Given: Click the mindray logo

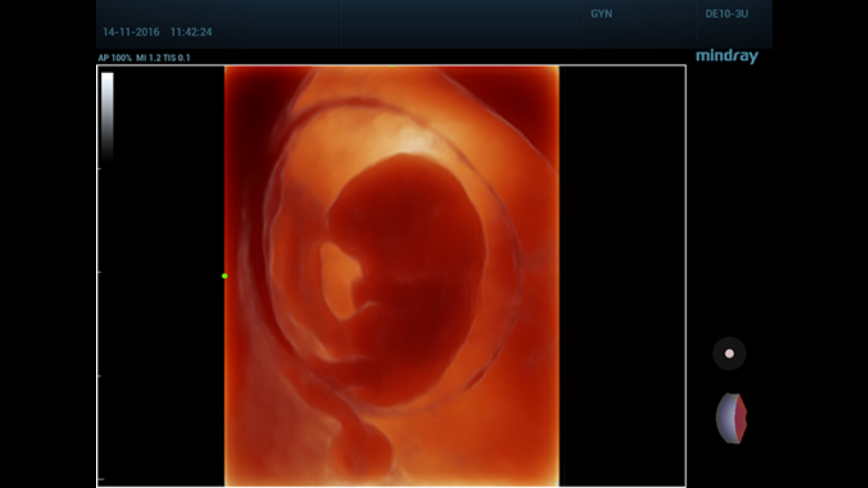Looking at the screenshot, I should pos(727,57).
